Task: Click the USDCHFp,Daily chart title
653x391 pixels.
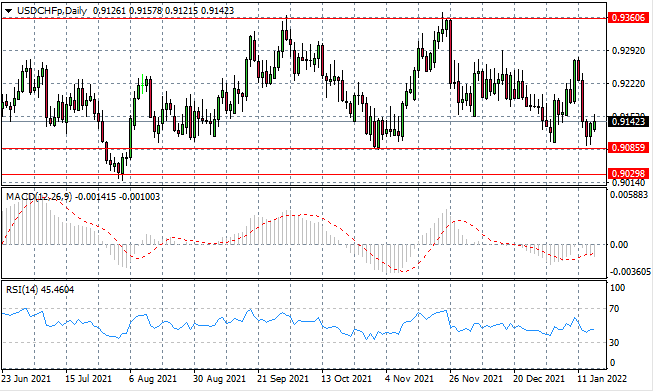Action: click(52, 11)
